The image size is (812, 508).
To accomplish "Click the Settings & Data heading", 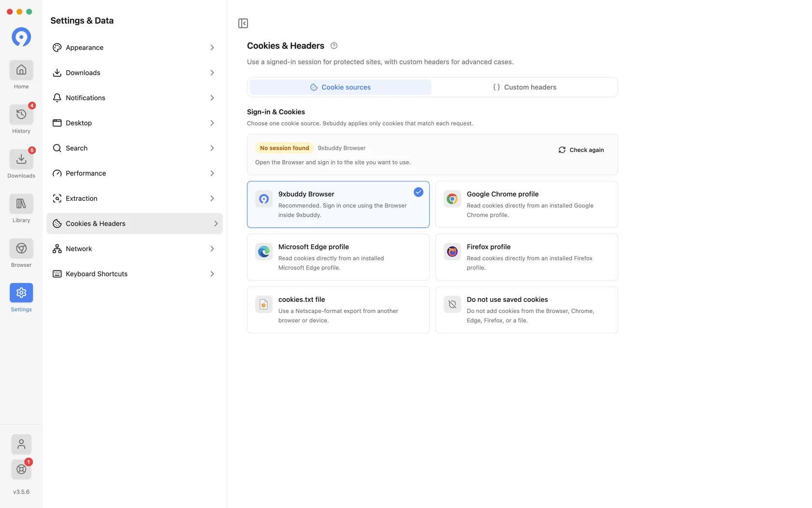I will (x=82, y=20).
